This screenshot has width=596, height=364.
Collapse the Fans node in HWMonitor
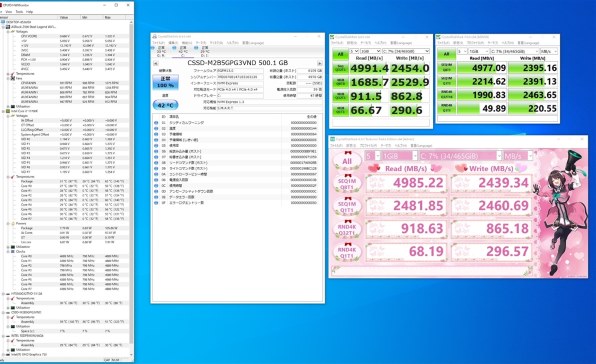(x=8, y=78)
